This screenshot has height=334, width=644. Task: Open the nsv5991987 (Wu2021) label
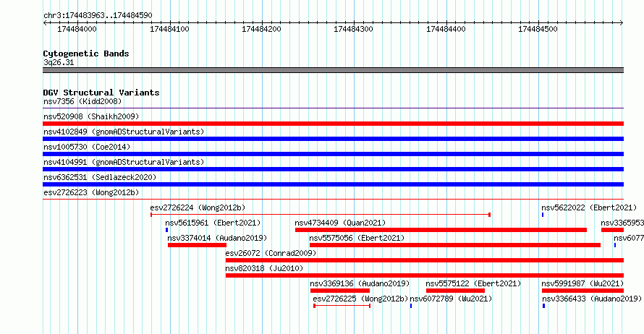pos(582,283)
